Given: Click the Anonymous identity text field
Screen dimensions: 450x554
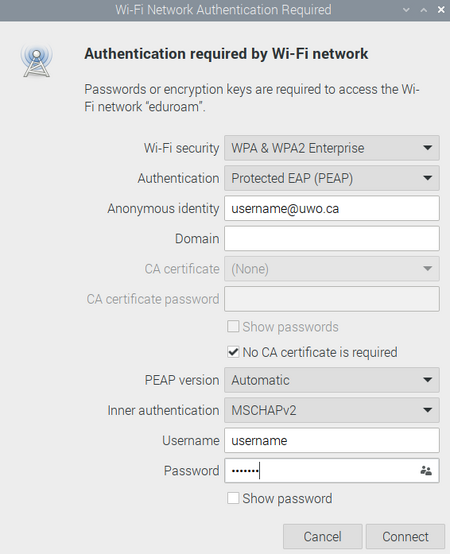Looking at the screenshot, I should pyautogui.click(x=332, y=208).
